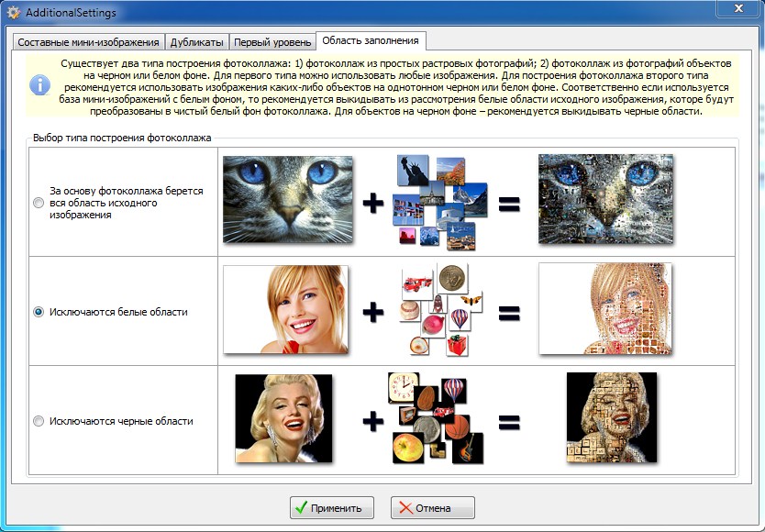Click the cat photo mosaic result

[x=605, y=199]
